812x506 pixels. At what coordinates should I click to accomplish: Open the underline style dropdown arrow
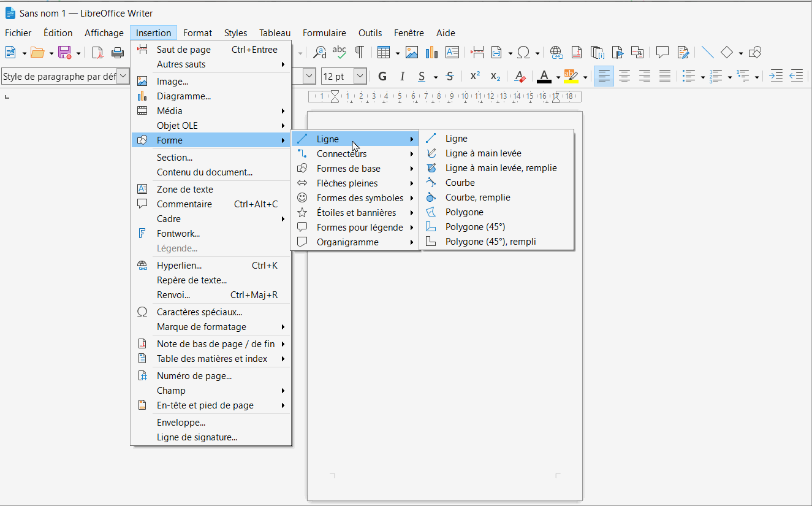pos(436,77)
